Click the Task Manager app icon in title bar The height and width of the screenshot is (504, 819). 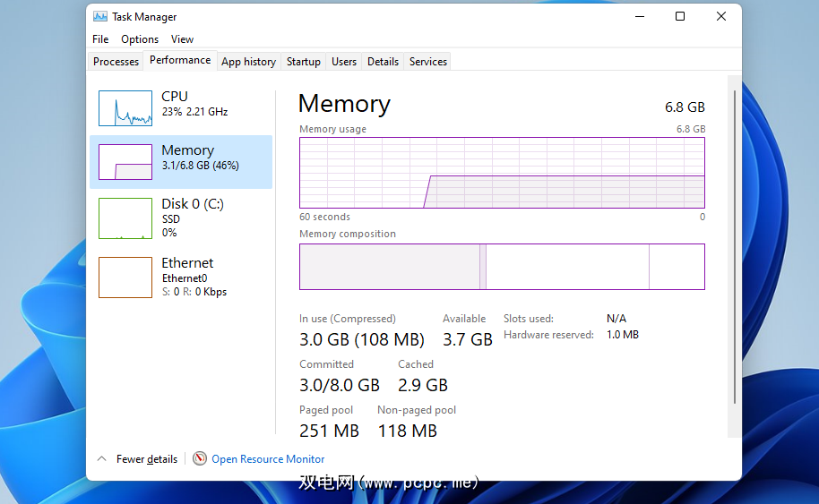[100, 16]
